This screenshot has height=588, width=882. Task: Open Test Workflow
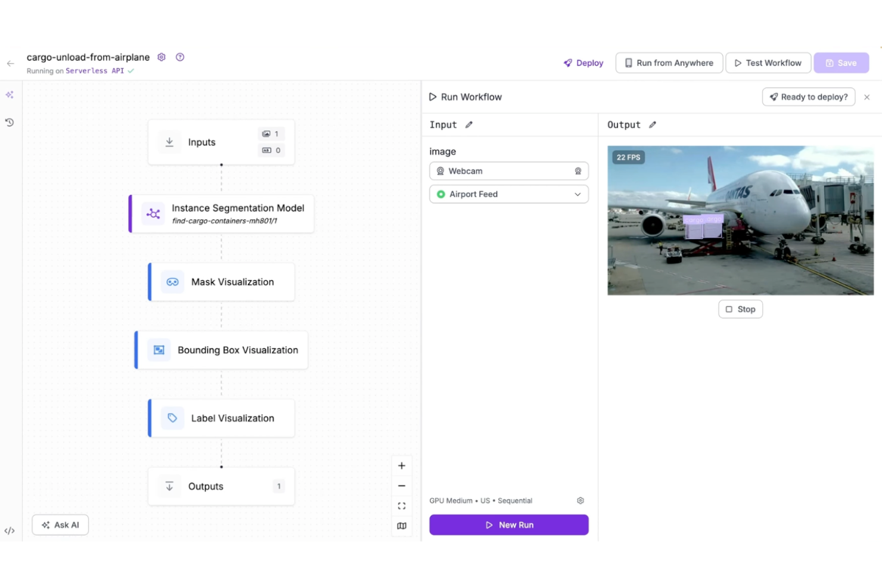pyautogui.click(x=768, y=63)
